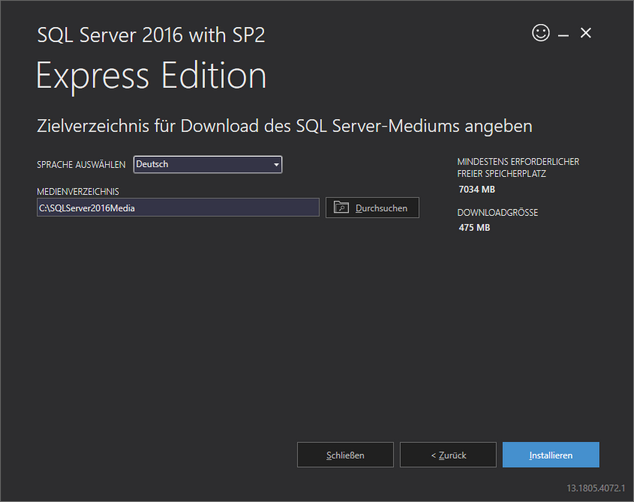The height and width of the screenshot is (502, 634).
Task: Go back with the Zurück button
Action: (x=448, y=455)
